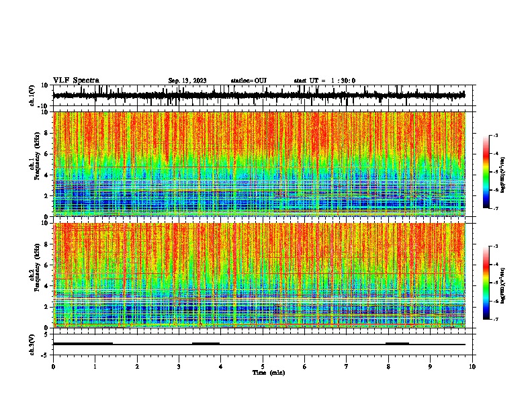This screenshot has height=411, width=532.
Task: Click the ch.1 spectrogram color scale bar
Action: 486,171
